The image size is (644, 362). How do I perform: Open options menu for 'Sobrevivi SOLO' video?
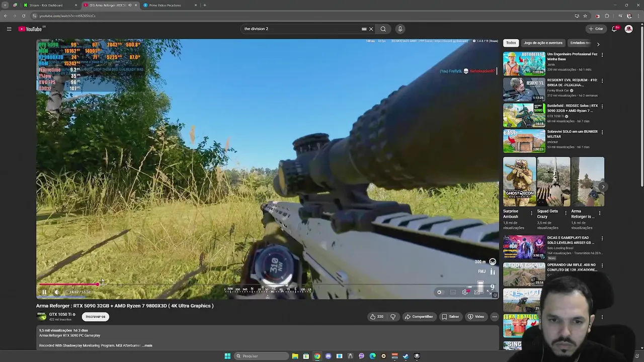[x=602, y=132]
